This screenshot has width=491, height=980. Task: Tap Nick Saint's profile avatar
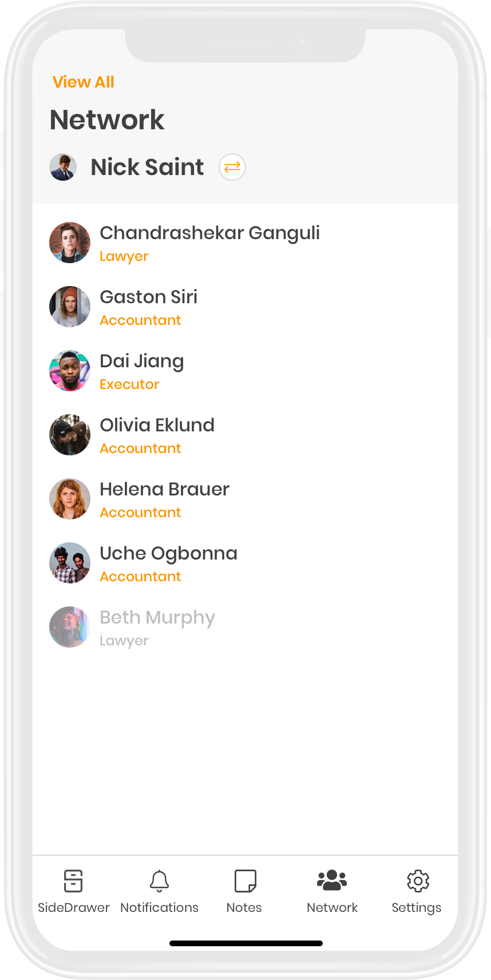pyautogui.click(x=63, y=167)
